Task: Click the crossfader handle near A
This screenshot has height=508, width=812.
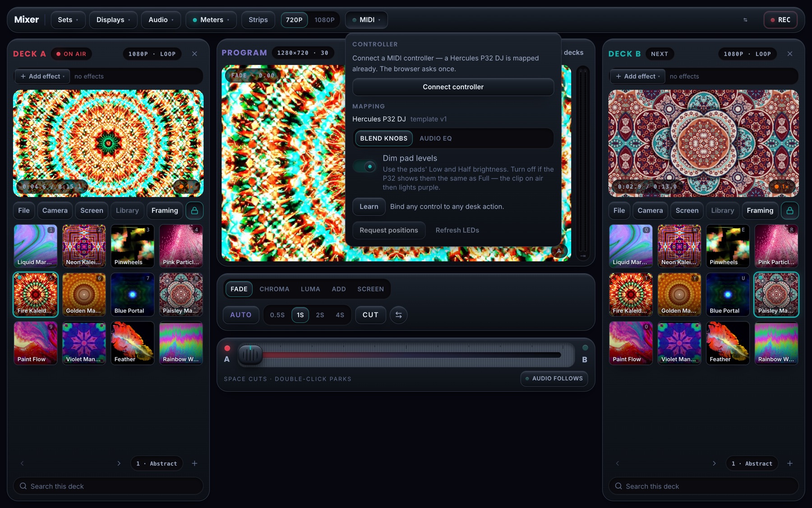Action: (250, 355)
